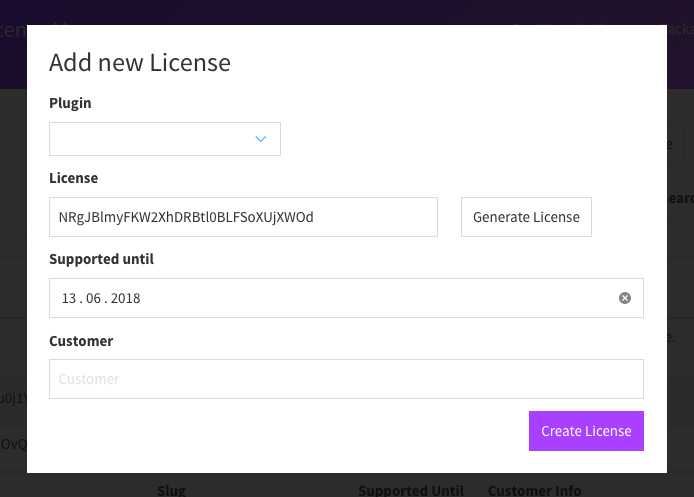The height and width of the screenshot is (497, 694).
Task: Click the Plugin field label
Action: (70, 103)
